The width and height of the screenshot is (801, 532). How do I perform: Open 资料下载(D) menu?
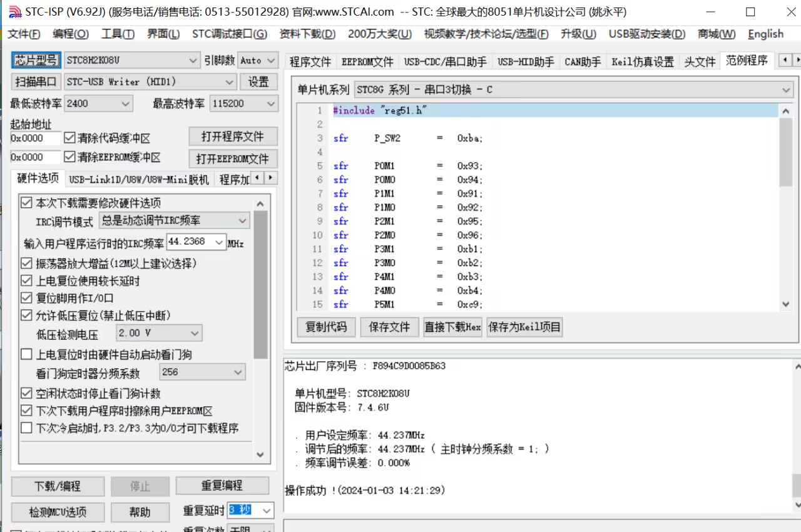click(x=307, y=34)
